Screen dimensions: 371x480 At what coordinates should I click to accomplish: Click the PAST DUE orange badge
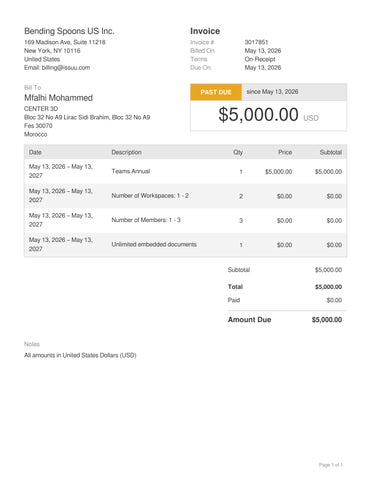tap(216, 92)
